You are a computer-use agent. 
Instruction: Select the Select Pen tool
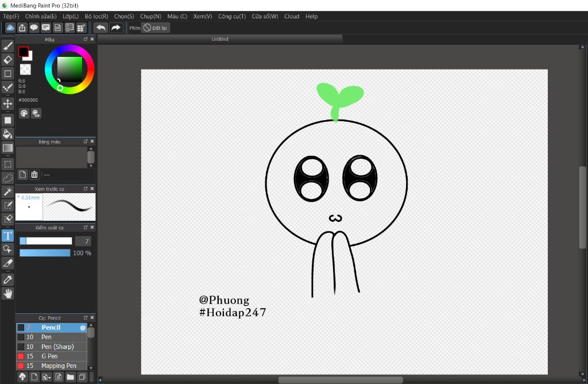7,205
